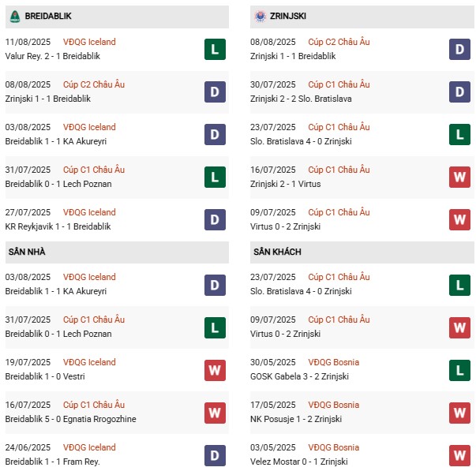Click the D badge for Zrinjski 2 - 2 Slo. Bratislava
Screen dimensions: 476x471
pos(459,92)
